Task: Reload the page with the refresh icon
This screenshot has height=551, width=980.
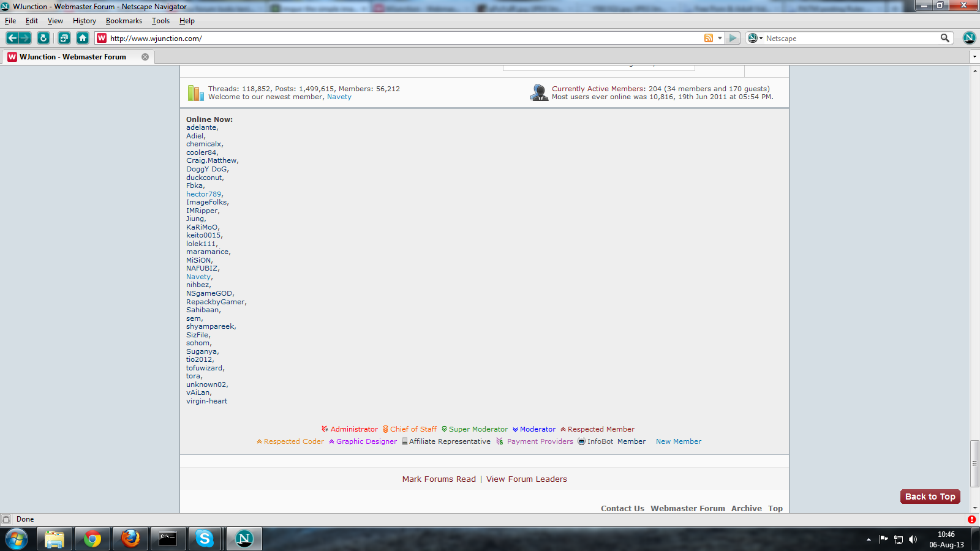Action: [43, 38]
